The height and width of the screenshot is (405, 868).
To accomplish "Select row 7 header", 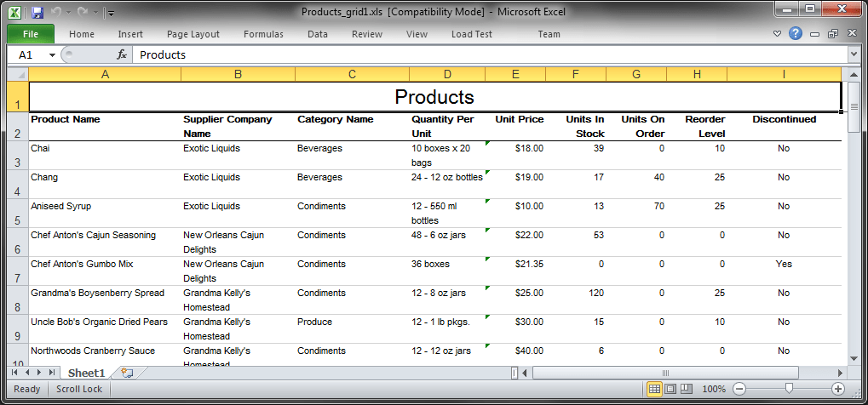I will tap(18, 271).
